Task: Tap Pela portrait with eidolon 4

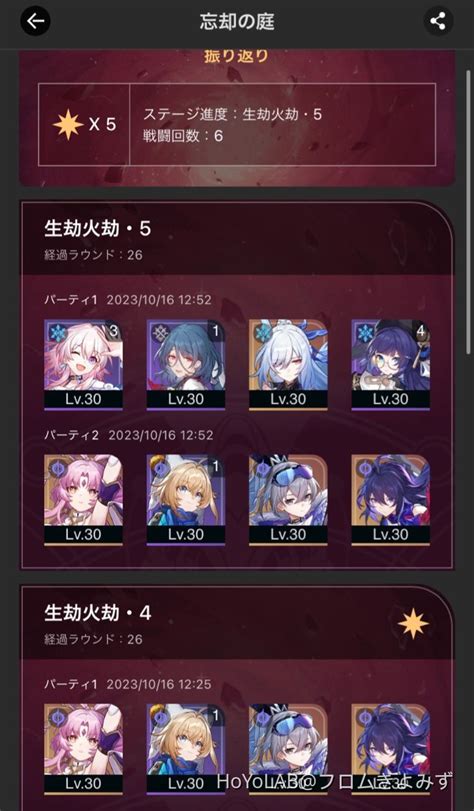Action: pos(391,364)
